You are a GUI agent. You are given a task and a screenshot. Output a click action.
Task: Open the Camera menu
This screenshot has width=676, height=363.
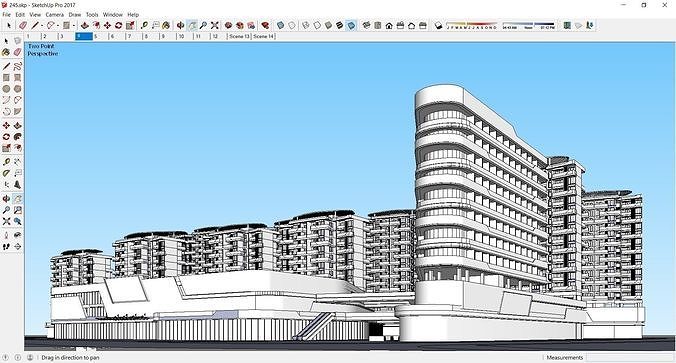tap(55, 15)
